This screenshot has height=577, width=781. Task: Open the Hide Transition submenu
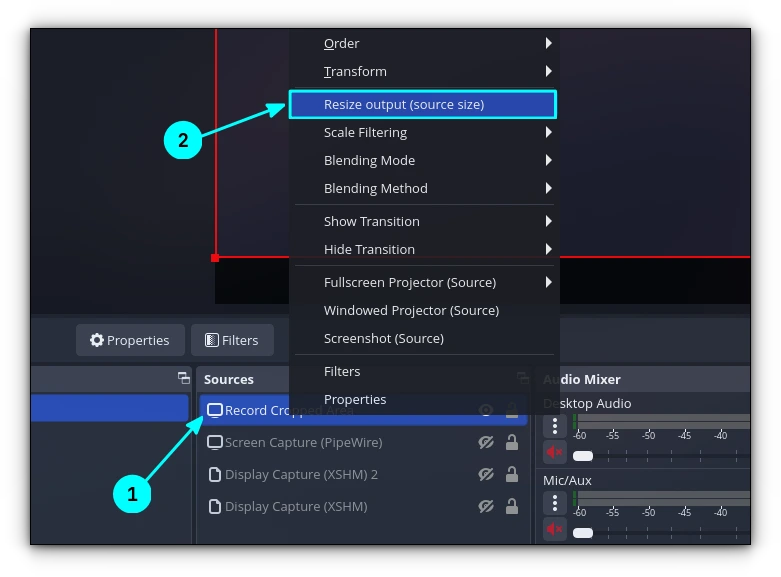424,249
